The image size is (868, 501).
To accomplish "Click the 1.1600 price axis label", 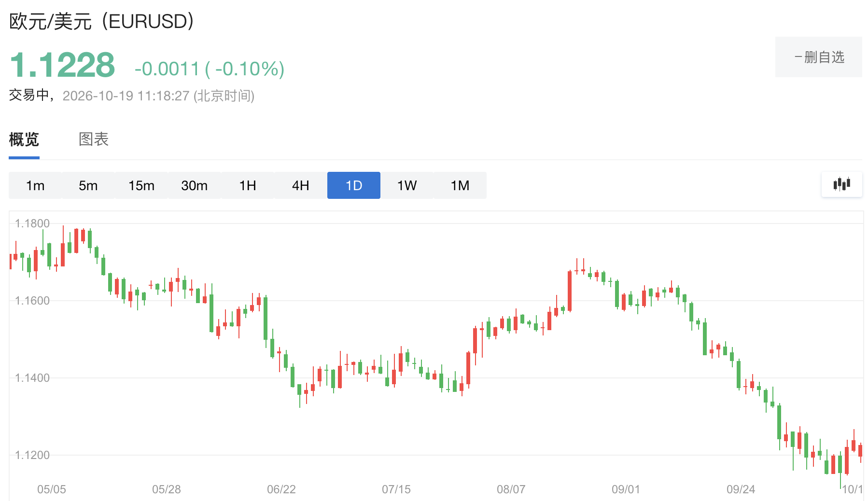I will click(32, 301).
